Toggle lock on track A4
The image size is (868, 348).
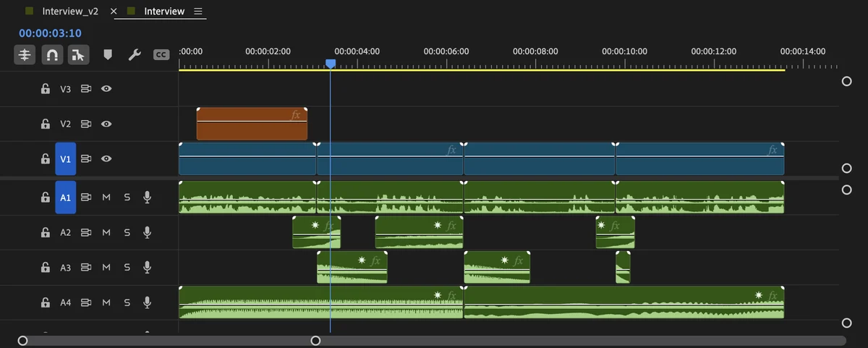tap(45, 302)
